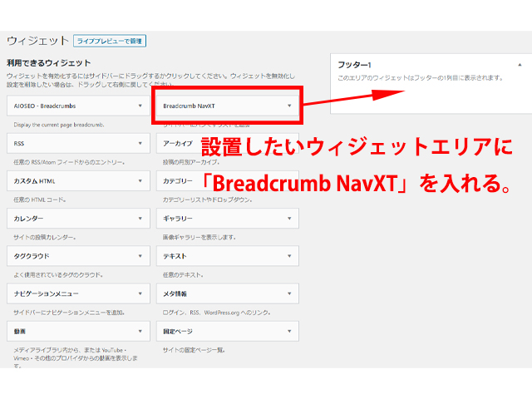This screenshot has width=532, height=399.
Task: Expand the 動画 widget arrow
Action: click(x=140, y=332)
